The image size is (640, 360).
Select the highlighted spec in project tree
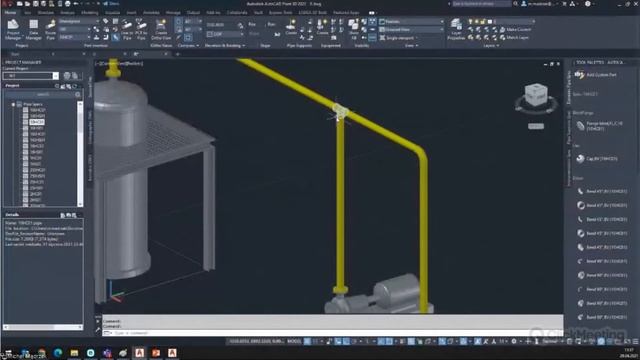(37, 122)
